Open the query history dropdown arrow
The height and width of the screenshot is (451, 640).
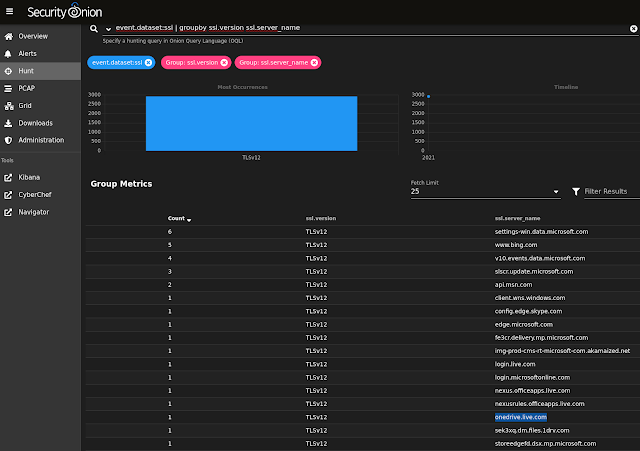(108, 29)
